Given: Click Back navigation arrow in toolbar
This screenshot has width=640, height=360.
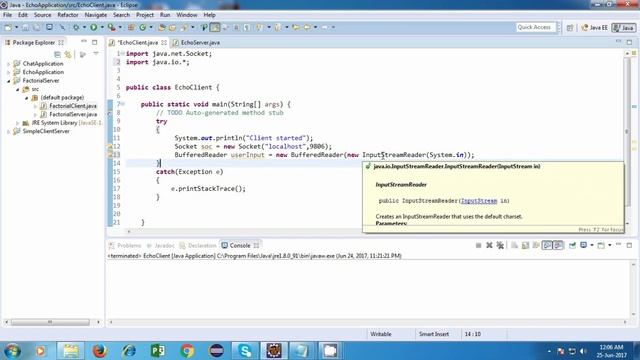Looking at the screenshot, I should click(307, 27).
